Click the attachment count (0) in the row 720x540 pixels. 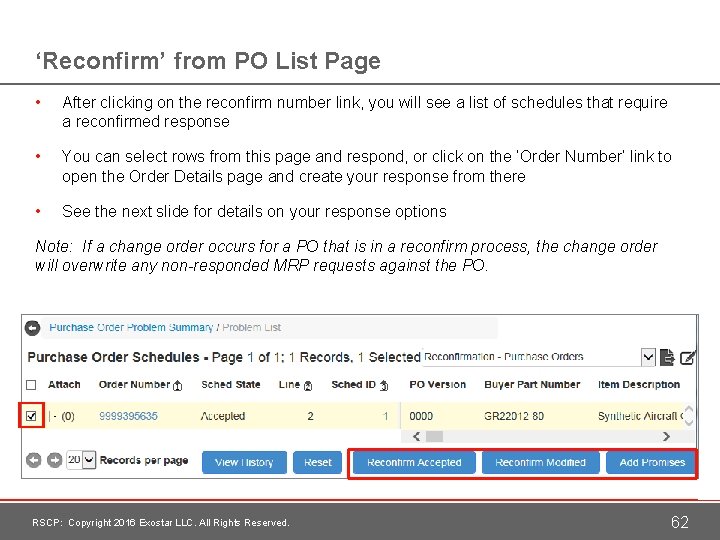(x=68, y=416)
